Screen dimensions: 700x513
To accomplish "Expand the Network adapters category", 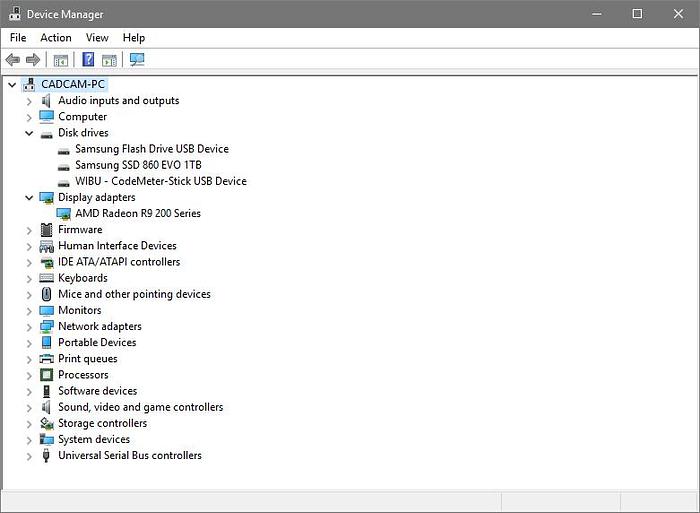I will pos(29,327).
